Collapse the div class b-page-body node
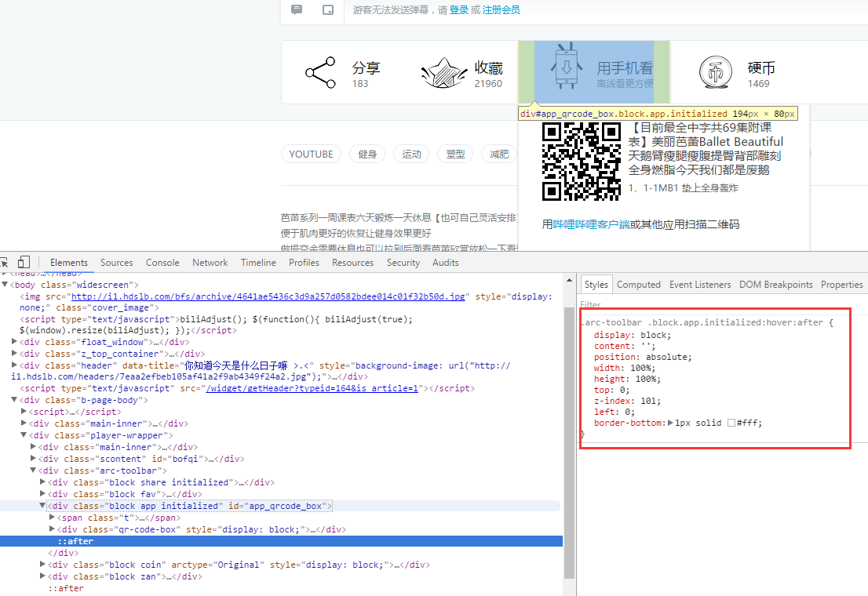Image resolution: width=868 pixels, height=596 pixels. (x=14, y=399)
